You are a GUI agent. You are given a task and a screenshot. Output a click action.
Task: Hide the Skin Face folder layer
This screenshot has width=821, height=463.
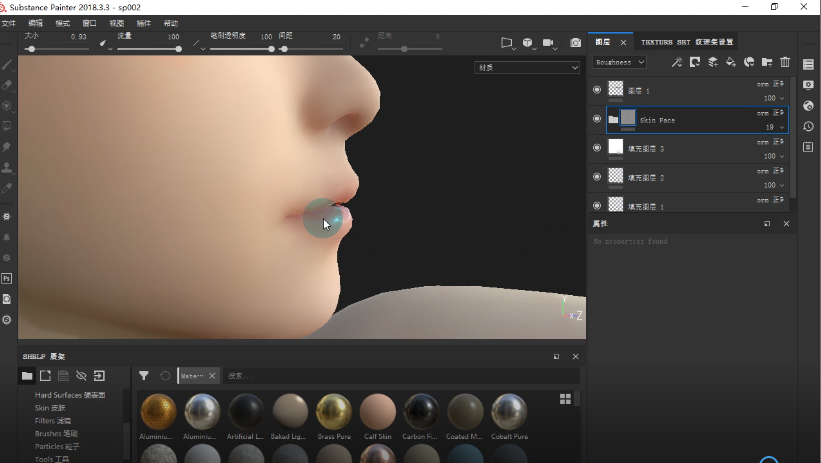[597, 119]
